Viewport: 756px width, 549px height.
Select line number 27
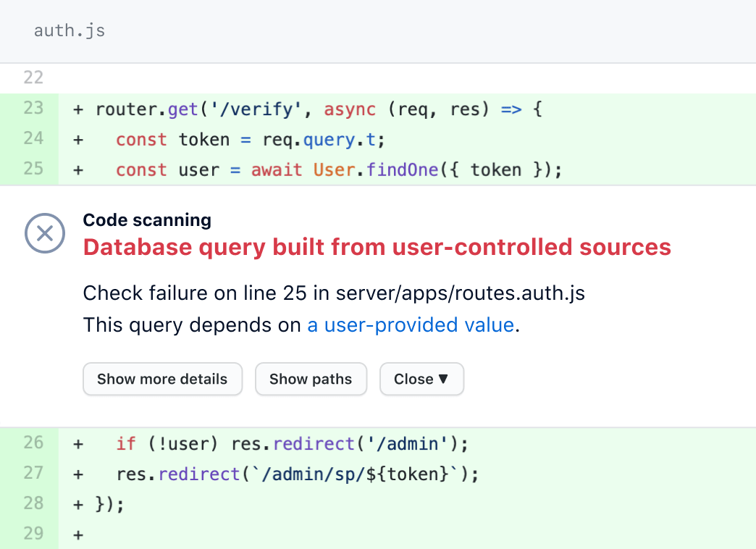(x=33, y=473)
